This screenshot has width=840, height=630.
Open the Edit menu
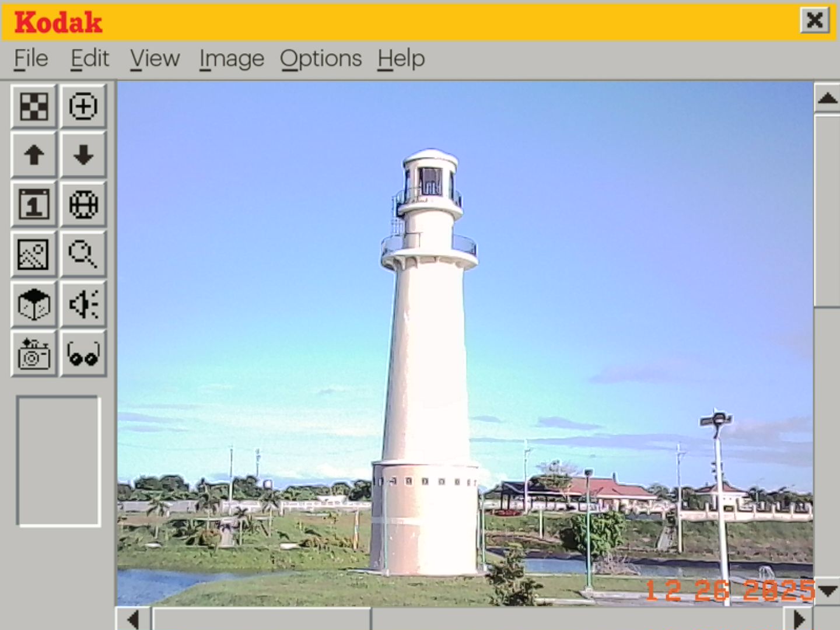[90, 59]
